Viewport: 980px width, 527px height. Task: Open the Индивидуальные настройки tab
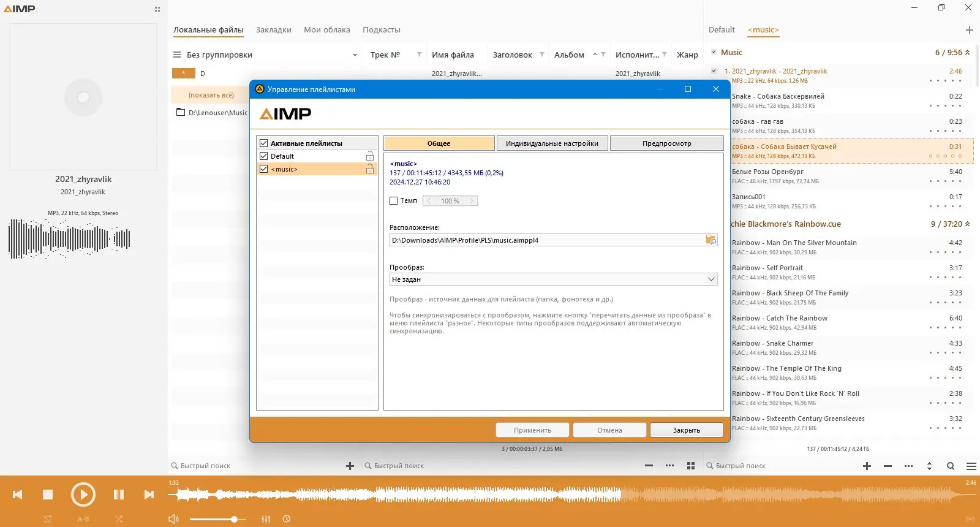[x=552, y=143]
